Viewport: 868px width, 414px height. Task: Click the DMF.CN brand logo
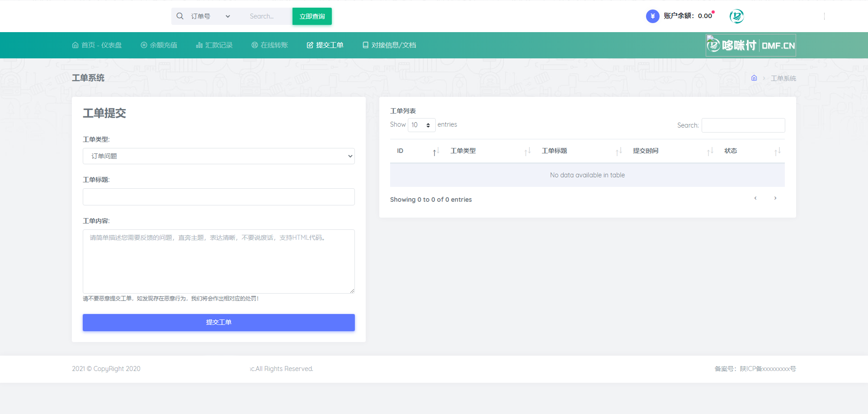pyautogui.click(x=750, y=45)
